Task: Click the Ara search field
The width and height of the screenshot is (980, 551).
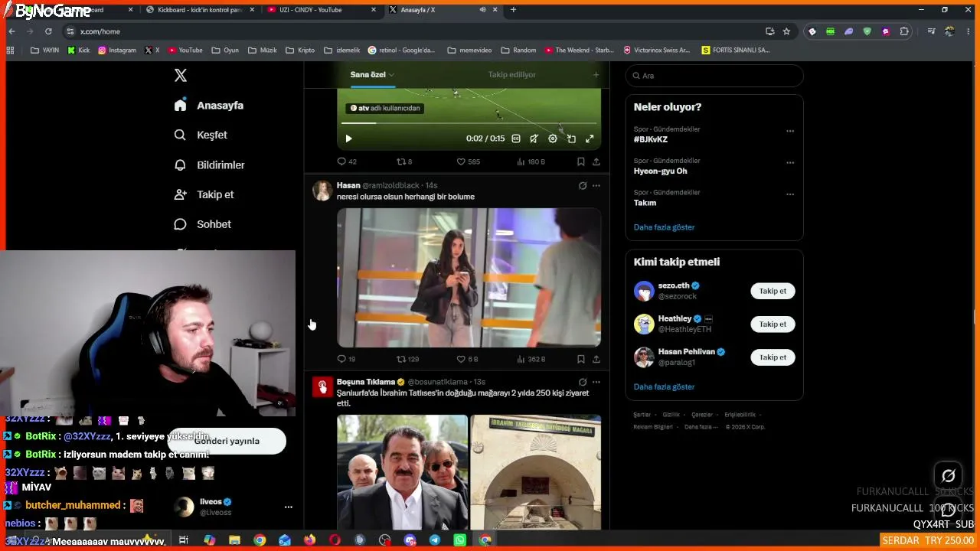Action: pos(714,76)
